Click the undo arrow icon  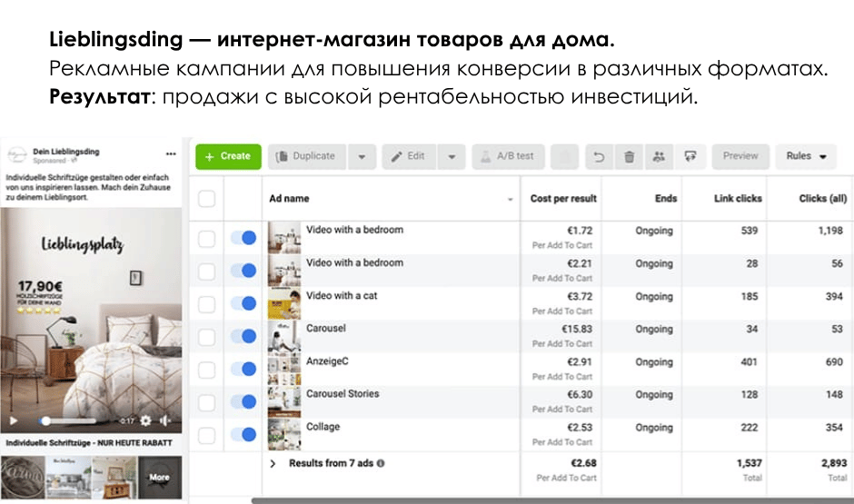coord(599,157)
